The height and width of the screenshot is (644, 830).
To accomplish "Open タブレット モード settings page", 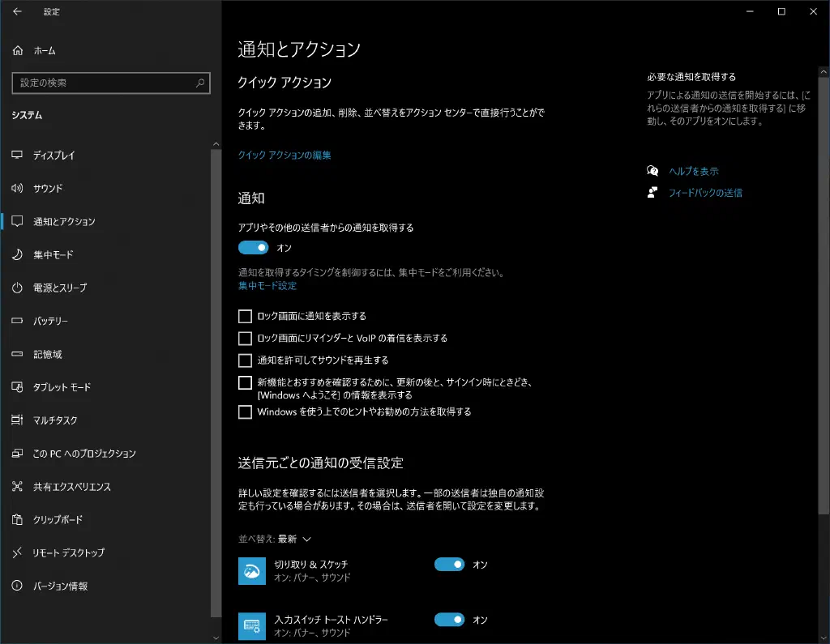I will (62, 387).
